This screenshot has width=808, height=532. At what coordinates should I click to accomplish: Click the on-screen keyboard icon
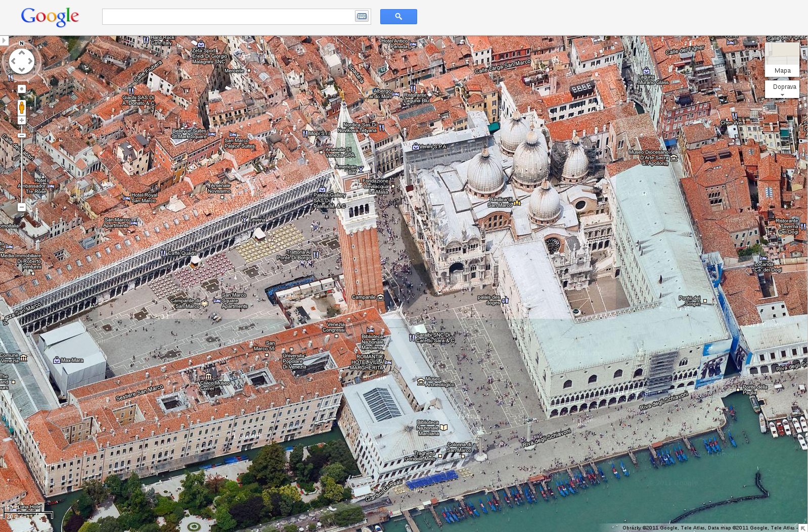(x=362, y=16)
